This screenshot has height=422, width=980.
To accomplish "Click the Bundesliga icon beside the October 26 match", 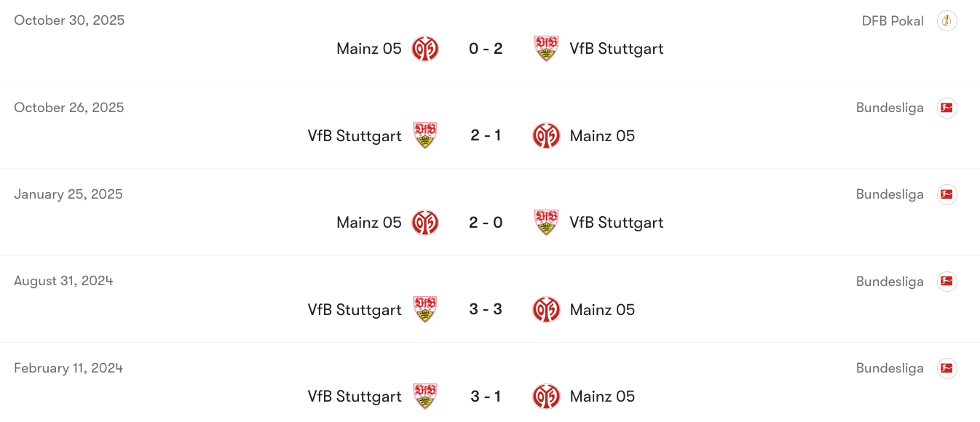I will click(947, 107).
